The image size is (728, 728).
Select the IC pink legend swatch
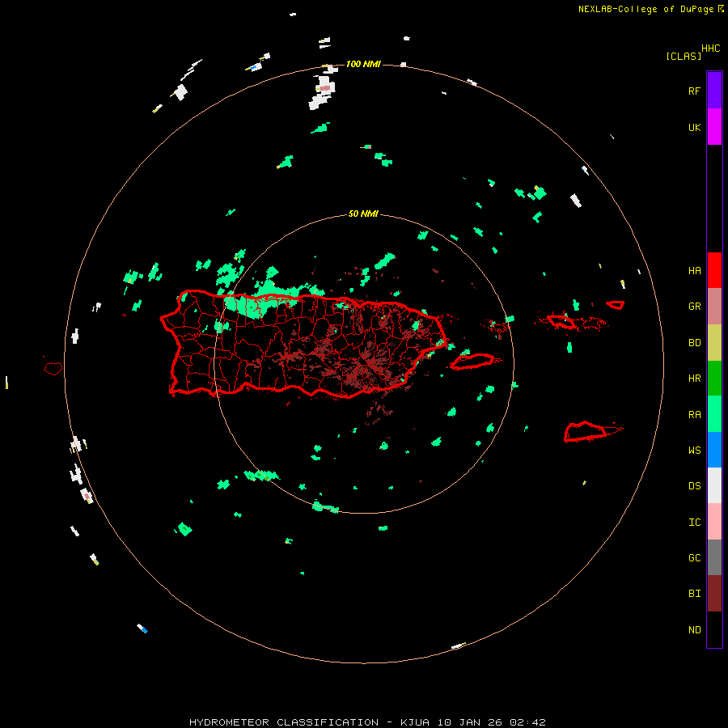coord(714,522)
